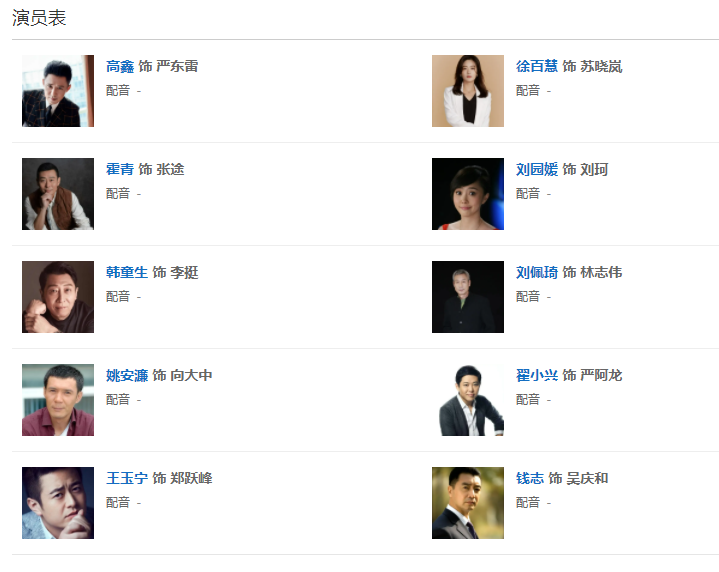The width and height of the screenshot is (719, 572).
Task: Select the 韩童生 name link
Action: click(127, 273)
